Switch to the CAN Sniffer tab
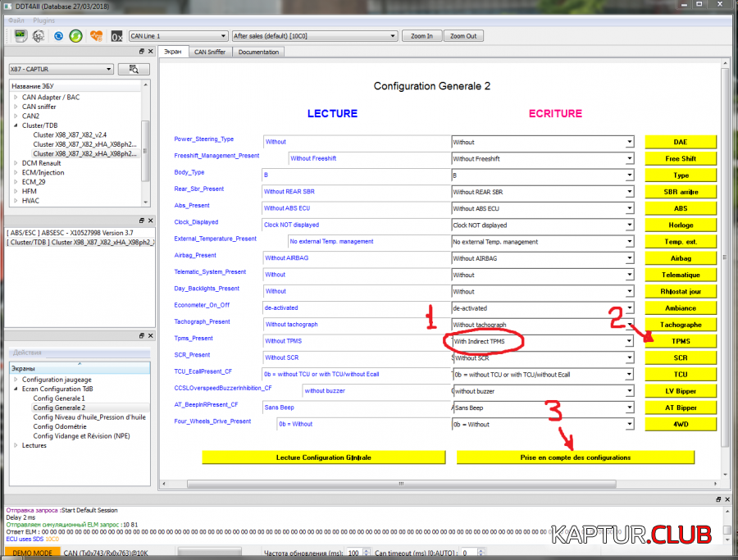Screen dimensions: 738x560 211,52
